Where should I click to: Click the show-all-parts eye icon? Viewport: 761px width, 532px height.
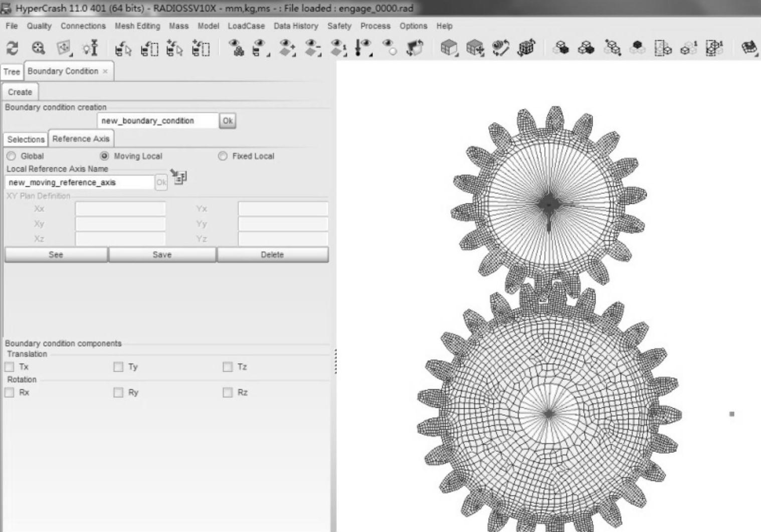pos(236,48)
